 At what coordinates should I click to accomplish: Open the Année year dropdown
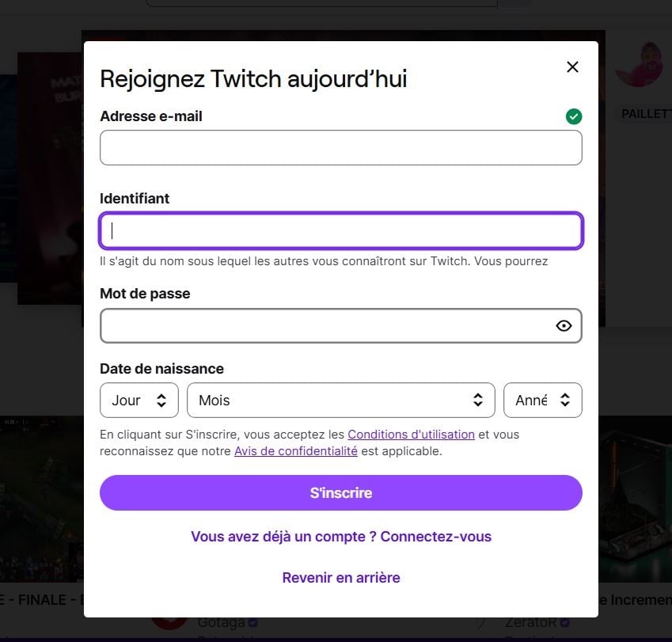(x=542, y=401)
